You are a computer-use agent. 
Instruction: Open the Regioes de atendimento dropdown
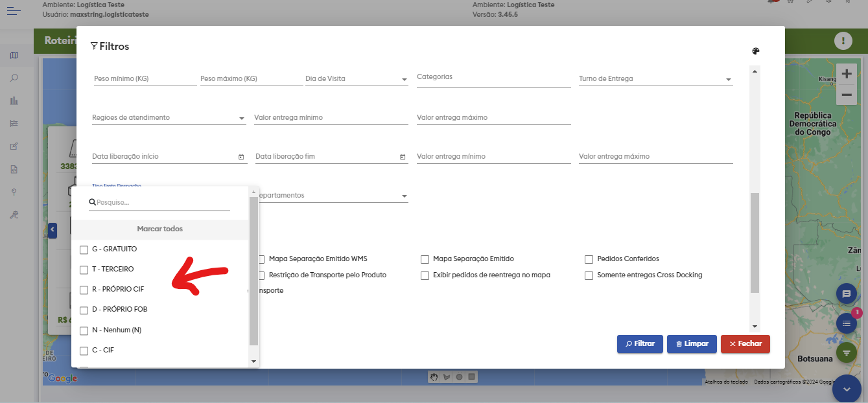(169, 118)
